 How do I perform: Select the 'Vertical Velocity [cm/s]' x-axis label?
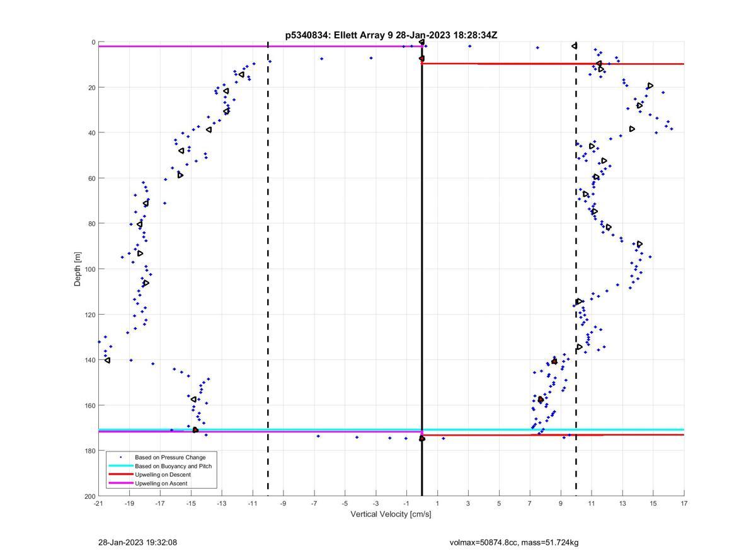click(x=391, y=514)
